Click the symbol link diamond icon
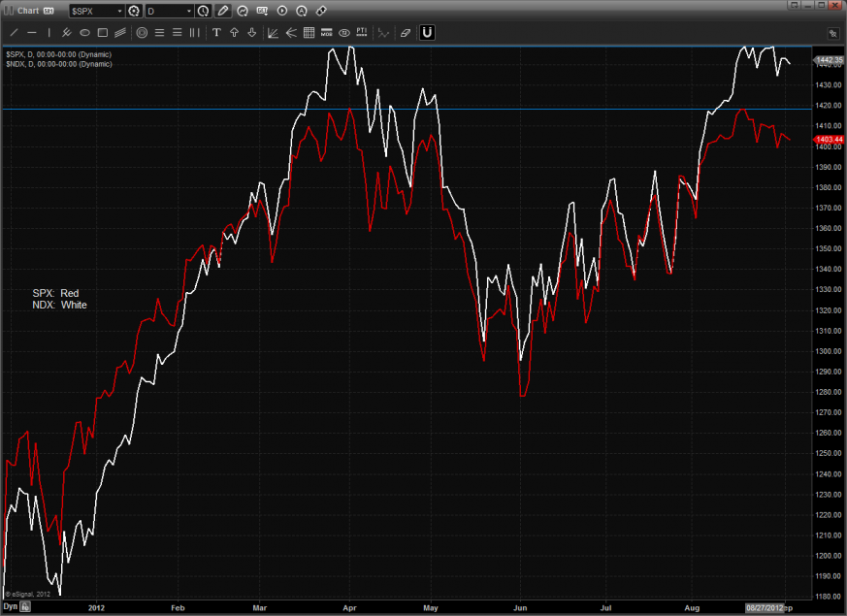The width and height of the screenshot is (847, 616). point(321,11)
